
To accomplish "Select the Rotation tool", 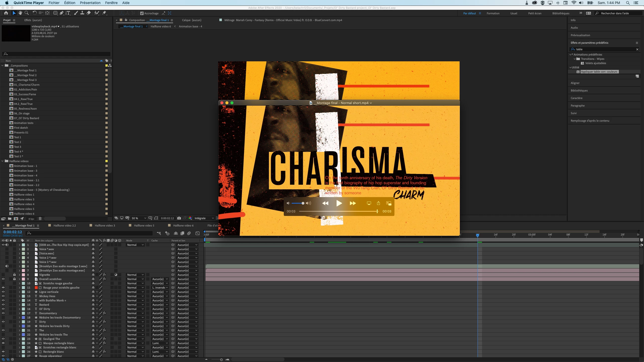I will click(34, 13).
